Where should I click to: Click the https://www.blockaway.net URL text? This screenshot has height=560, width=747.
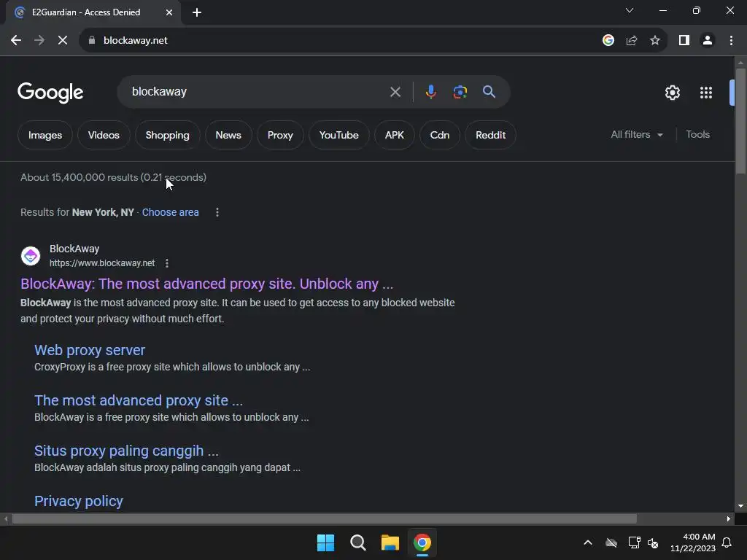pos(102,263)
